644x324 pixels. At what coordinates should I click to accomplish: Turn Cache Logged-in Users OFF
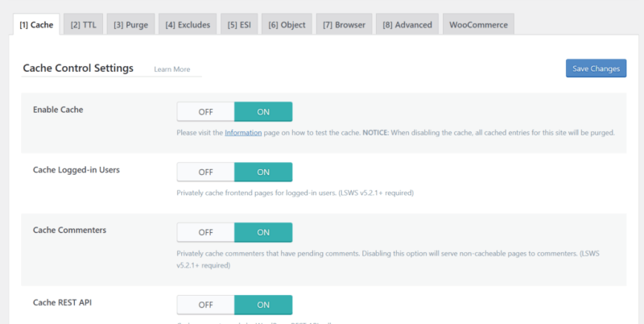coord(206,172)
